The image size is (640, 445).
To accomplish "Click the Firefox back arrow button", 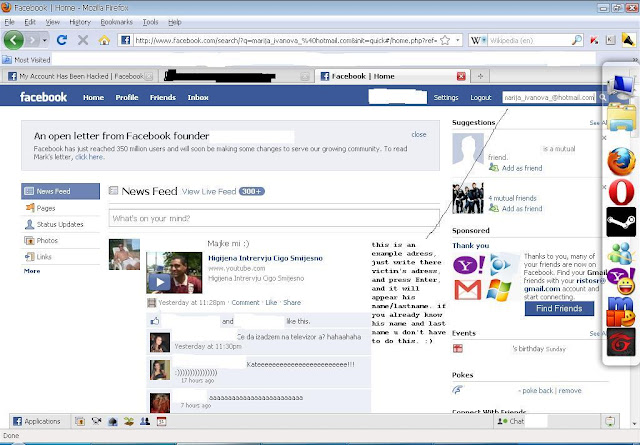I will coord(13,40).
